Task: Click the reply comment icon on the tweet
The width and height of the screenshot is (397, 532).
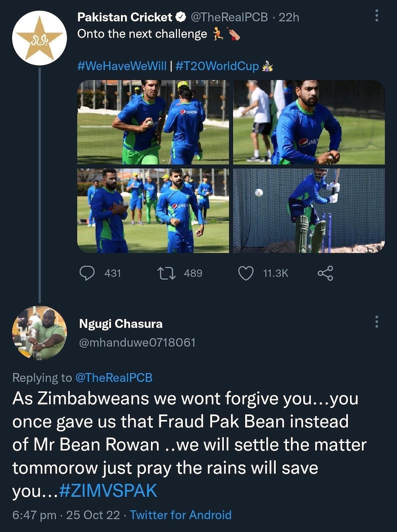Action: 87,273
